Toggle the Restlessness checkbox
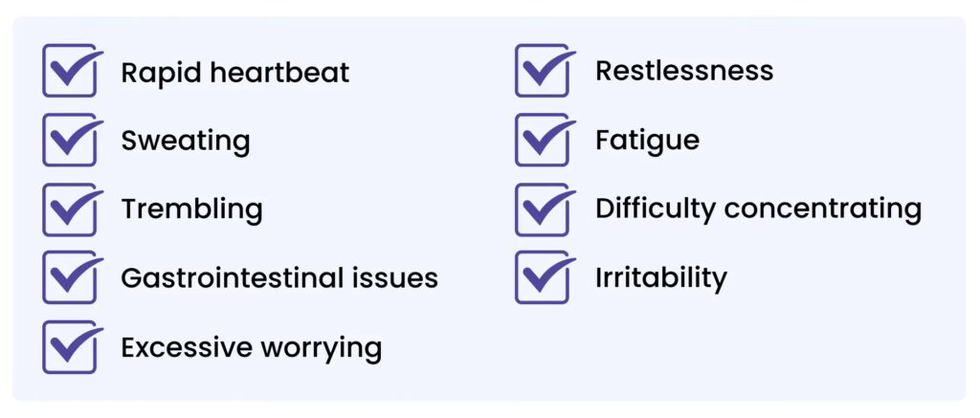Screen dimensions: 980x418 coord(542,72)
